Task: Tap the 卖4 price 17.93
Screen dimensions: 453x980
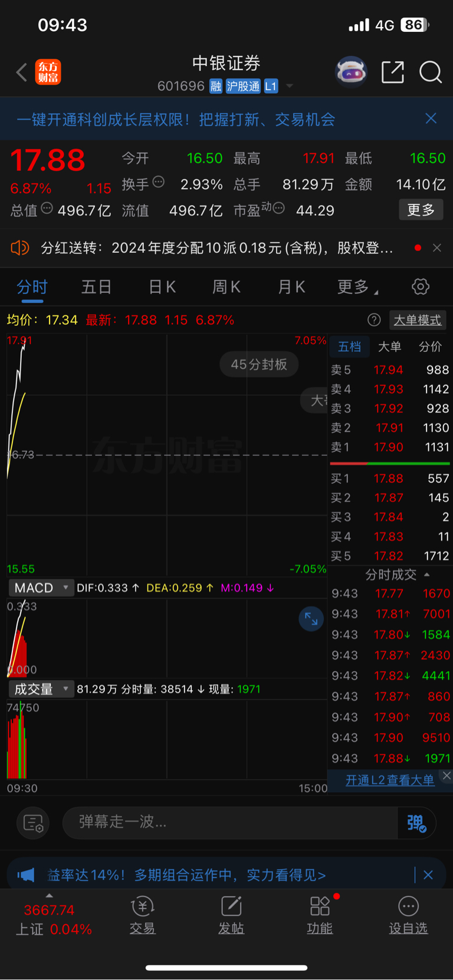Action: (x=389, y=389)
